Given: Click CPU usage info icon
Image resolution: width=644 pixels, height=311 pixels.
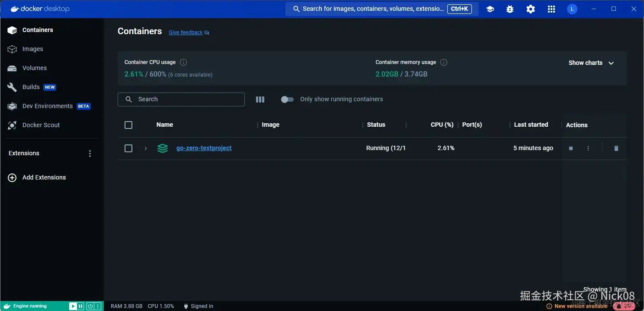Looking at the screenshot, I should (183, 62).
